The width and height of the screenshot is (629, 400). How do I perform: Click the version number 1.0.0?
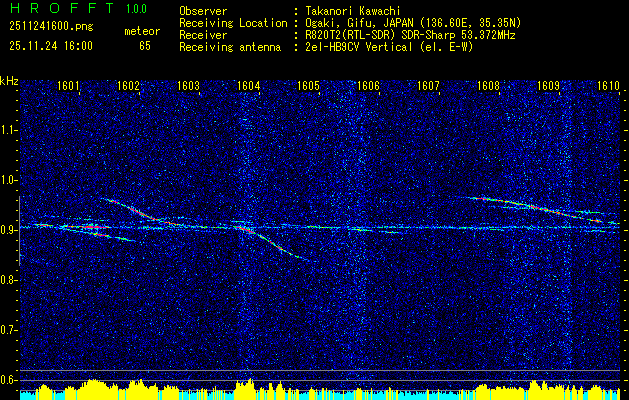click(136, 9)
